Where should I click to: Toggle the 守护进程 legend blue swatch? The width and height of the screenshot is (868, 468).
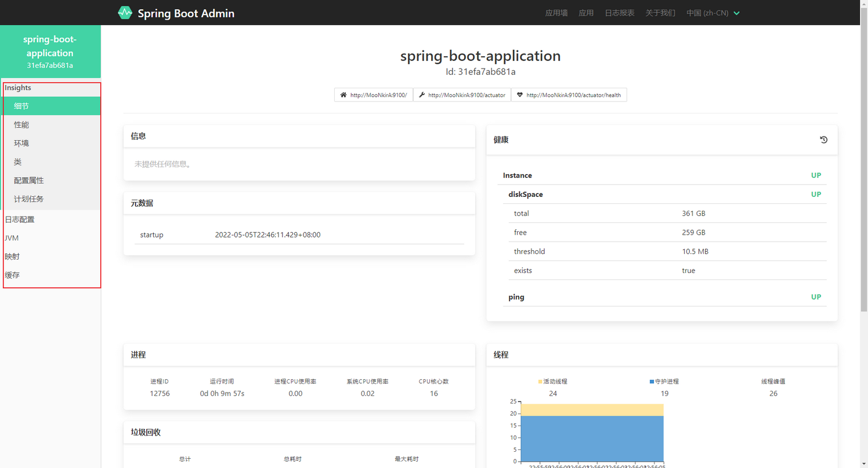(x=652, y=381)
